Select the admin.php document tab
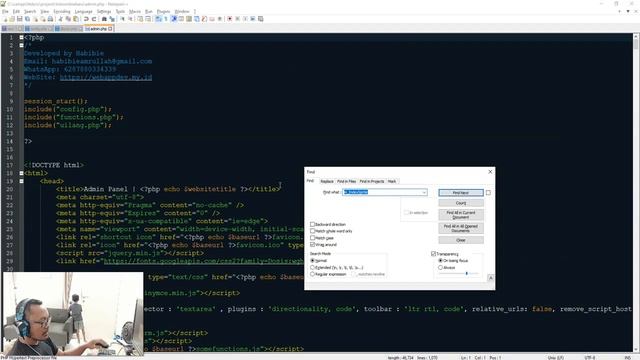The height and width of the screenshot is (360, 640). tap(99, 29)
